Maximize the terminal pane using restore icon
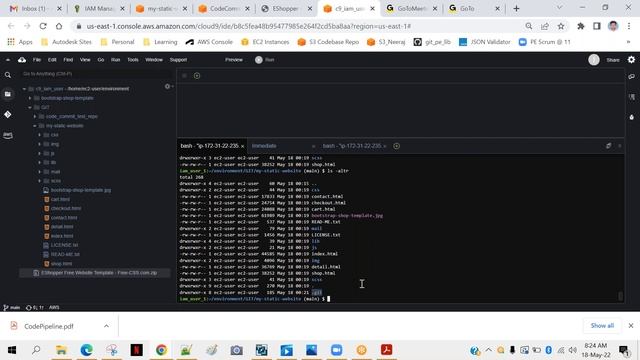This screenshot has height=360, width=640. point(608,146)
